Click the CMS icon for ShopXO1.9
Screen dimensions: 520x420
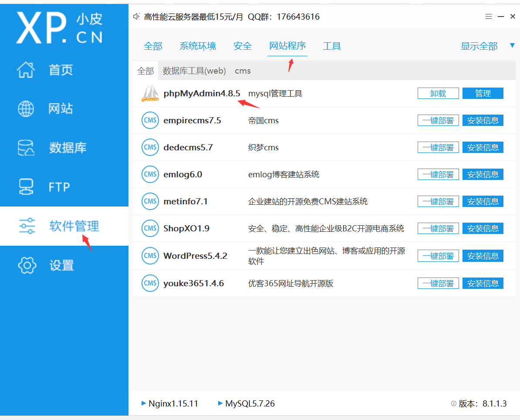[150, 228]
